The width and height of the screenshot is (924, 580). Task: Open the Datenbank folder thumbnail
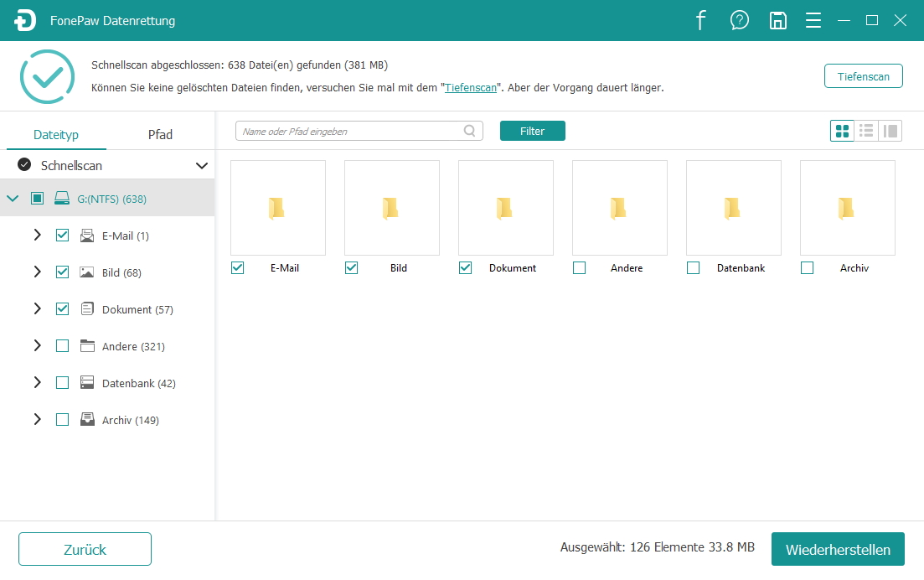(x=733, y=208)
